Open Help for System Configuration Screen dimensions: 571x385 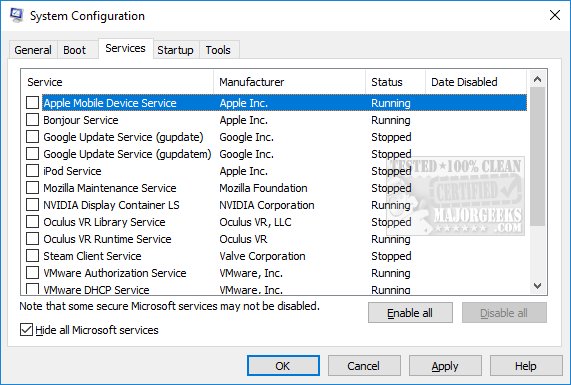point(526,366)
